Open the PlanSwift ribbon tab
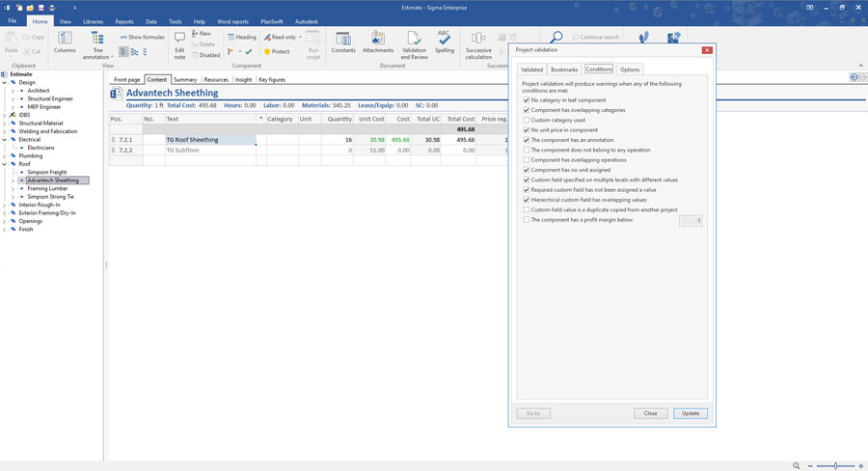 [271, 21]
